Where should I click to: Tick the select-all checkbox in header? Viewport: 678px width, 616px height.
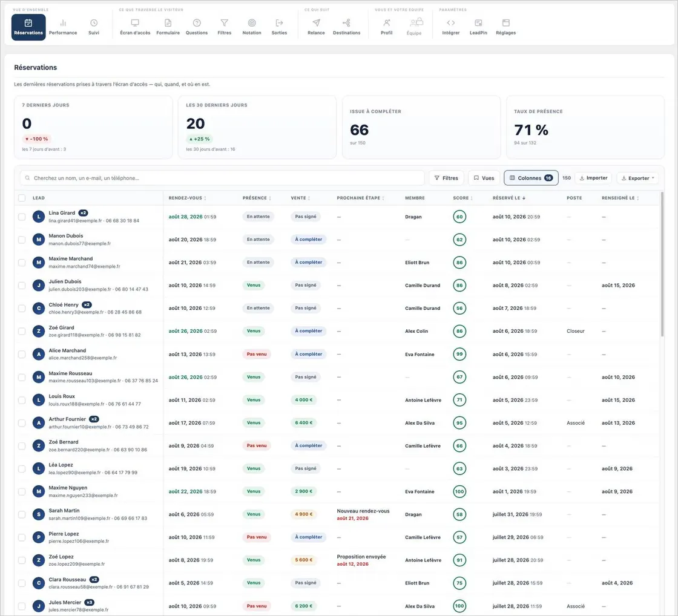pos(22,198)
